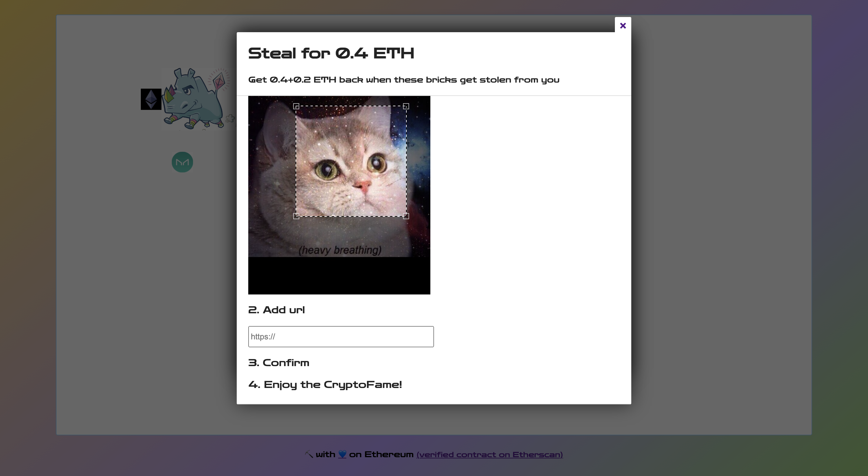The width and height of the screenshot is (868, 476).
Task: Click the Steal for 0.4 ETH title
Action: coord(331,53)
